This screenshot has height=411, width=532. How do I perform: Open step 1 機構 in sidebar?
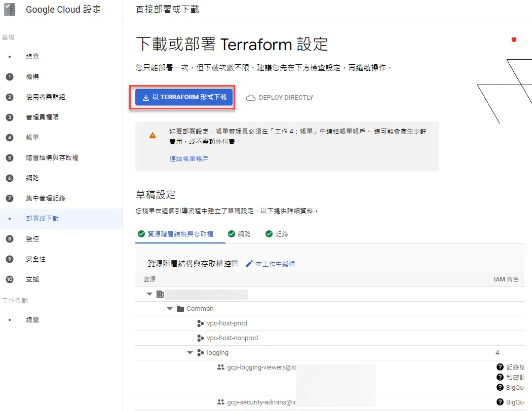tap(32, 77)
